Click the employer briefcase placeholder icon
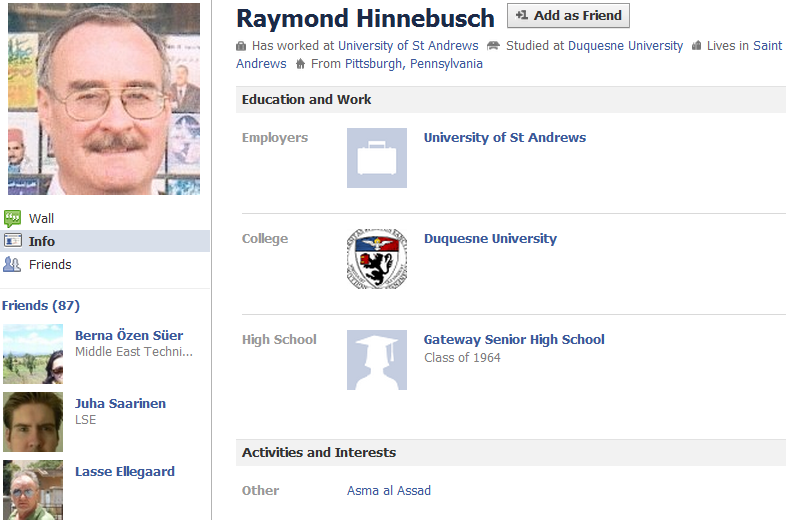 pos(376,158)
